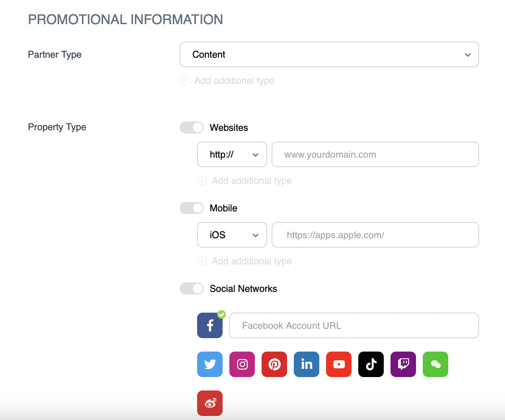Select the YouTube icon

(339, 364)
